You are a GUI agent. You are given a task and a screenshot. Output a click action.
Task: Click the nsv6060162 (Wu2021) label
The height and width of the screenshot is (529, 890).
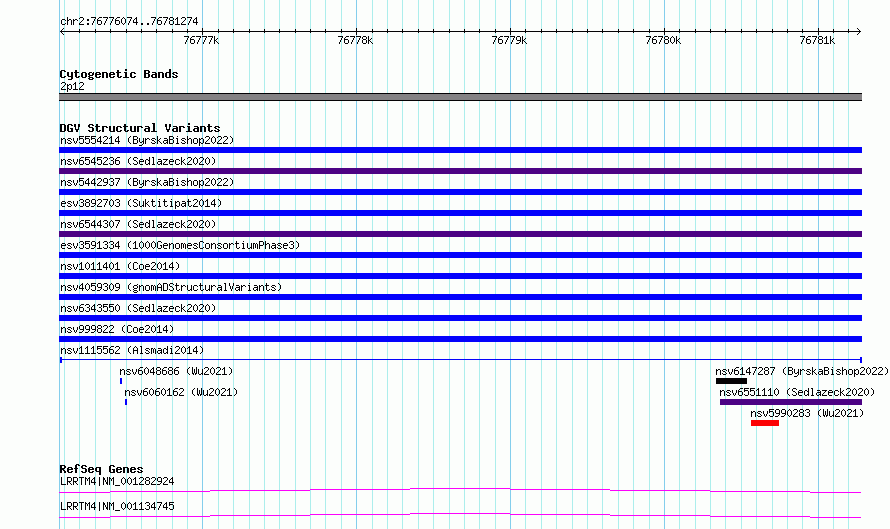[x=181, y=392]
